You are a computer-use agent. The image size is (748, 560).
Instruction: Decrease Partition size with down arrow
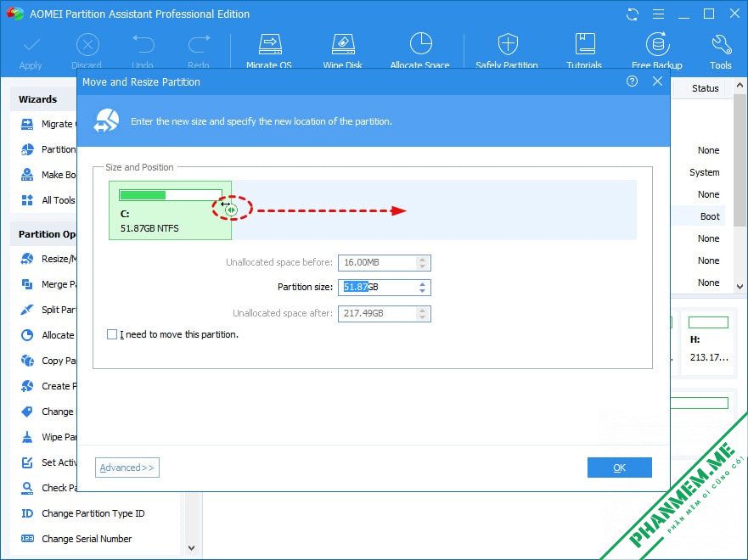point(422,291)
